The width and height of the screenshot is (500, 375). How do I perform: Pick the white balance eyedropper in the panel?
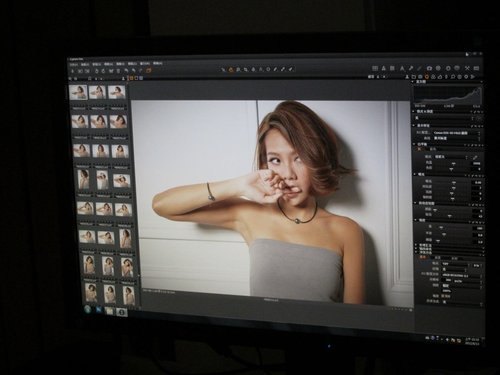click(475, 157)
